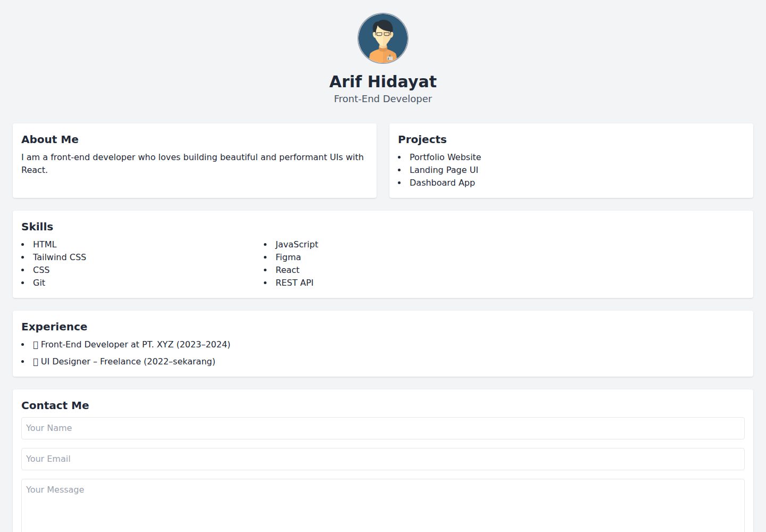The width and height of the screenshot is (766, 532).
Task: Click the Skills heading
Action: [x=37, y=227]
